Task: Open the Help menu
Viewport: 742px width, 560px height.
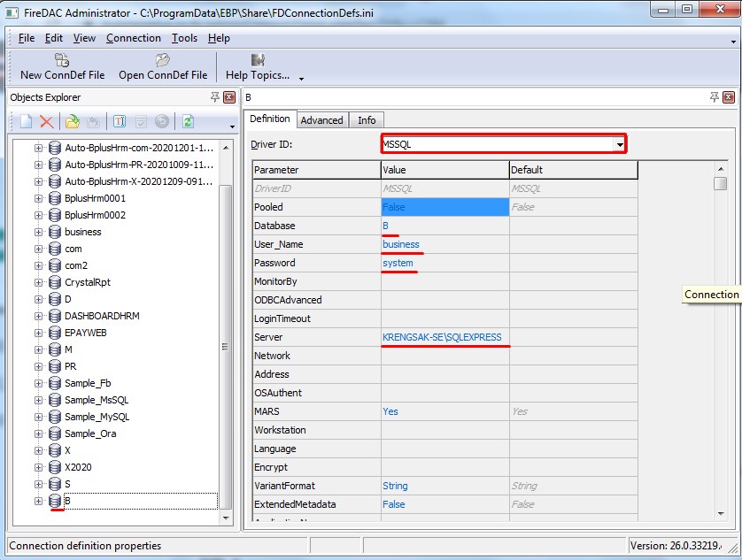Action: point(219,38)
